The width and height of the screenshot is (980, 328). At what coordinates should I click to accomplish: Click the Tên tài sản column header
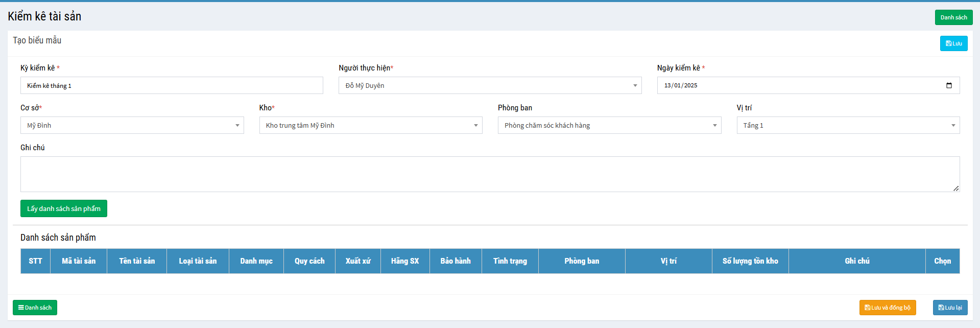click(137, 261)
